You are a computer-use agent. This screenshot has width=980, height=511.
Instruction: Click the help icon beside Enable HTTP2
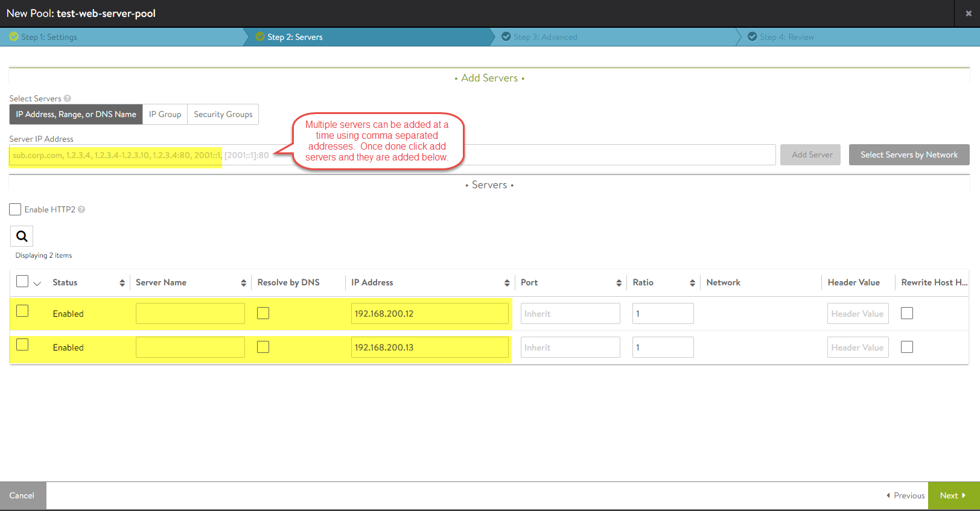(81, 209)
